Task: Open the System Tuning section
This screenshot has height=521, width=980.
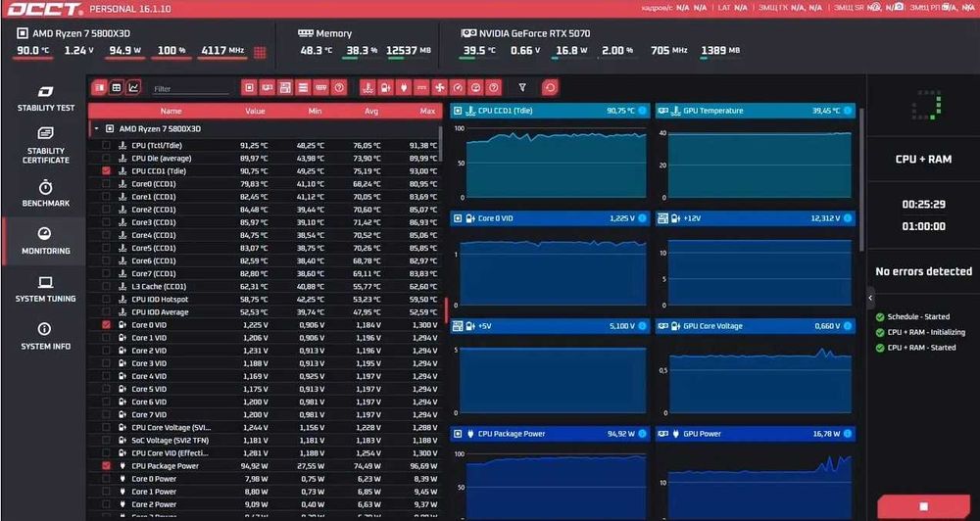Action: coord(46,289)
